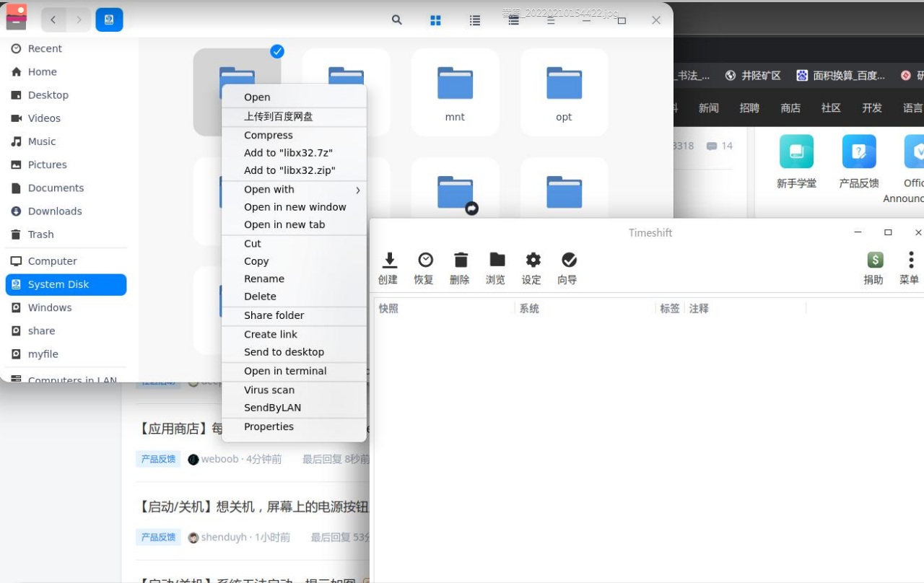The height and width of the screenshot is (583, 924).
Task: Click the 标签 column header in Timeshift
Action: point(670,308)
